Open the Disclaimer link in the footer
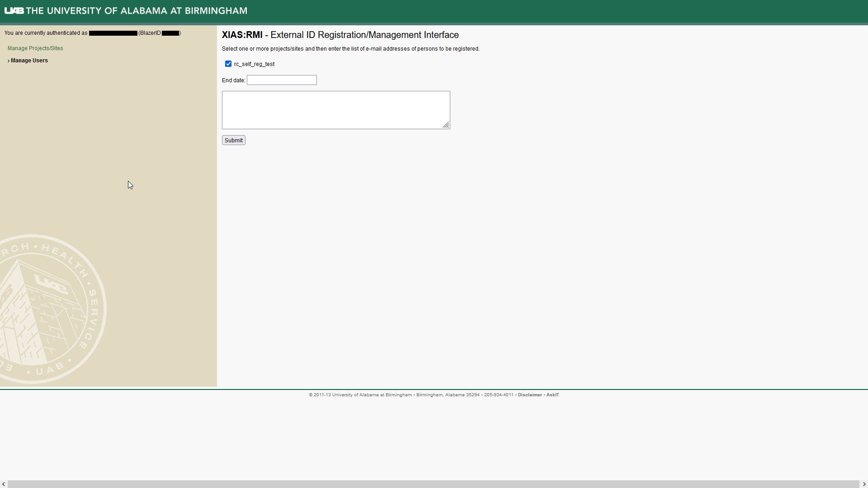This screenshot has width=868, height=488. pos(530,395)
